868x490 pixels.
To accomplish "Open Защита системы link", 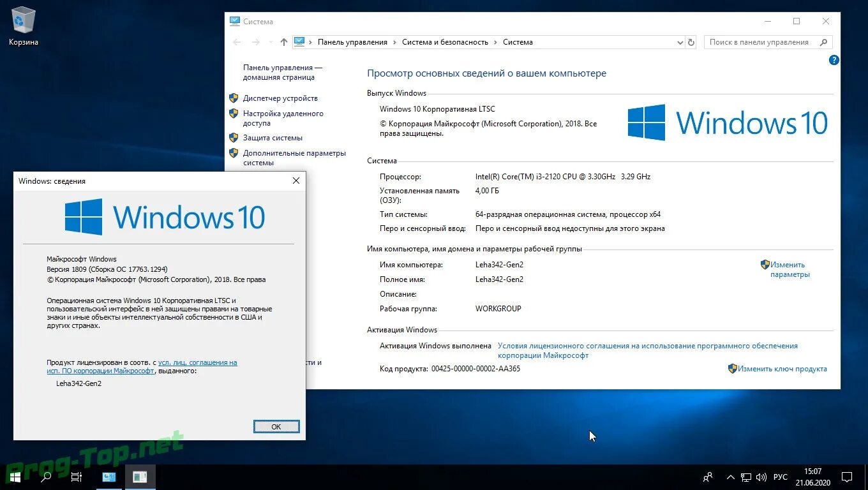I will [x=273, y=138].
